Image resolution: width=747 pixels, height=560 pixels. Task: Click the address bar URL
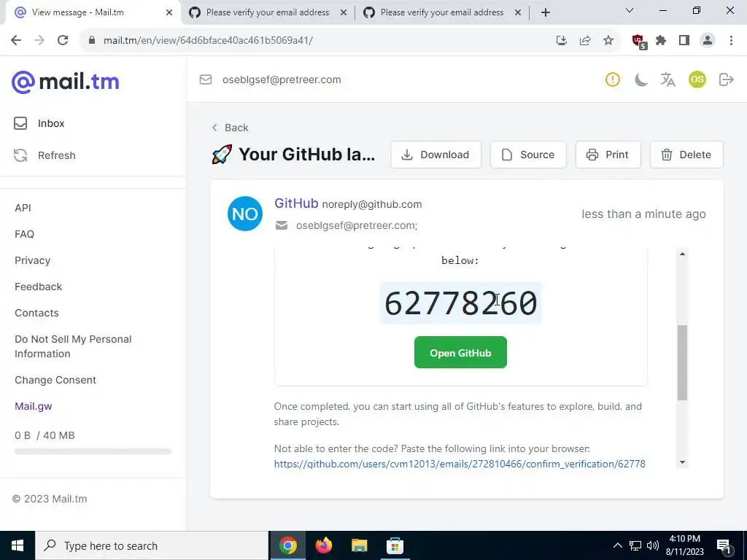coord(208,41)
